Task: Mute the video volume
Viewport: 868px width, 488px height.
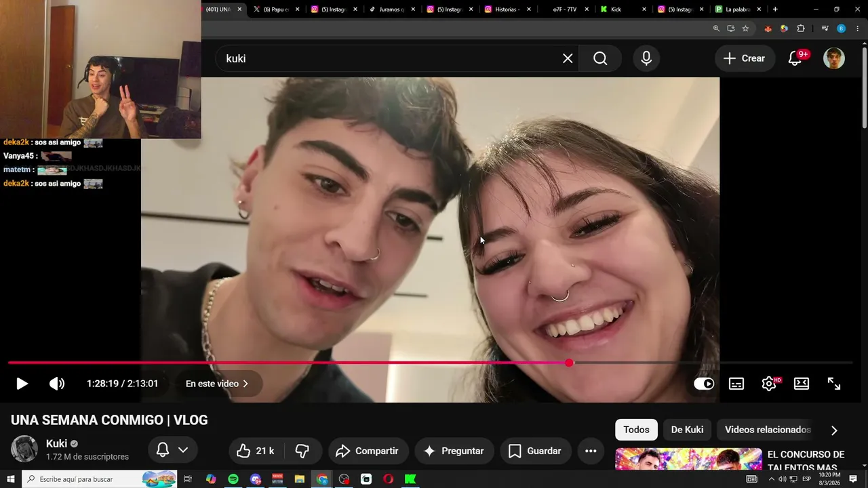Action: (57, 384)
